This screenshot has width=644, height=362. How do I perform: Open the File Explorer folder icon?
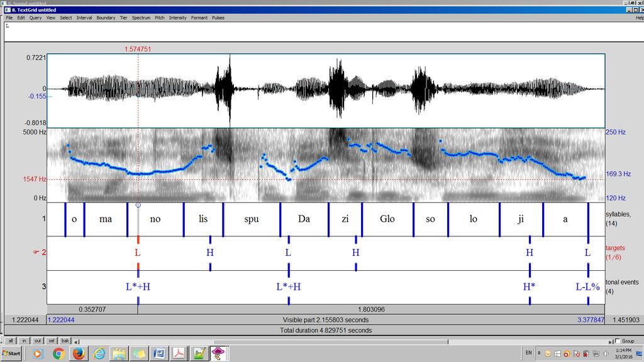tap(119, 353)
